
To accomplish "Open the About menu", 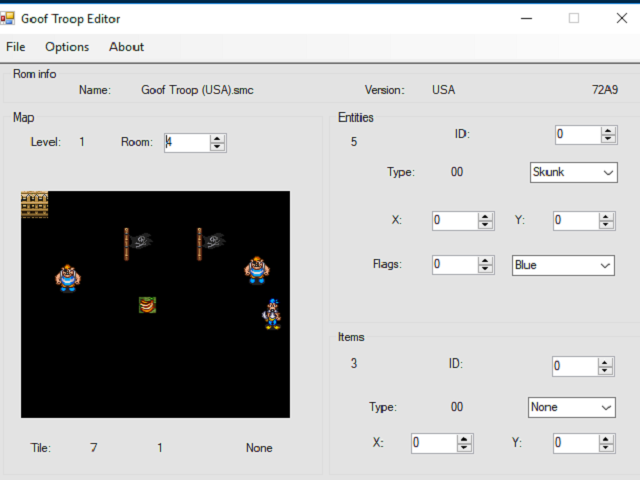I will 126,47.
